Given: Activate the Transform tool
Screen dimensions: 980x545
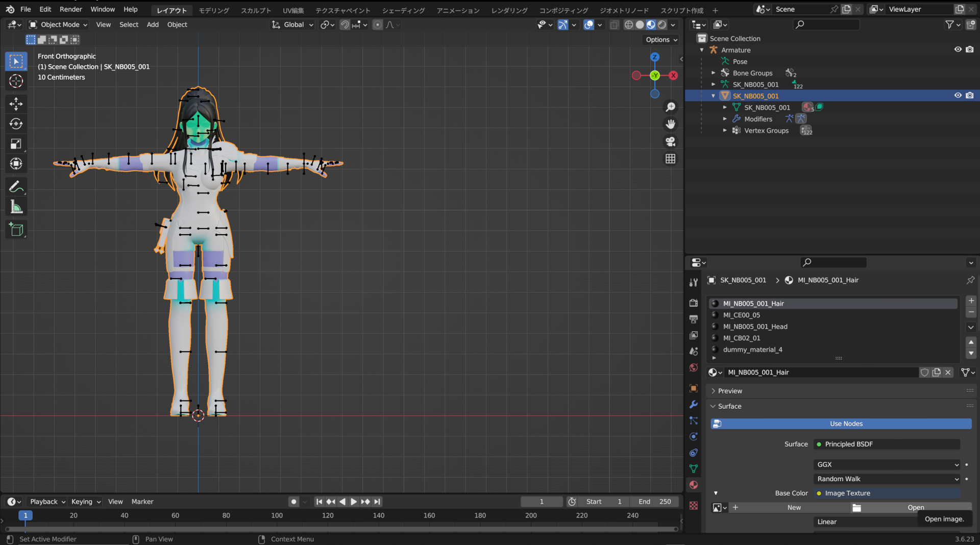Looking at the screenshot, I should pyautogui.click(x=16, y=164).
